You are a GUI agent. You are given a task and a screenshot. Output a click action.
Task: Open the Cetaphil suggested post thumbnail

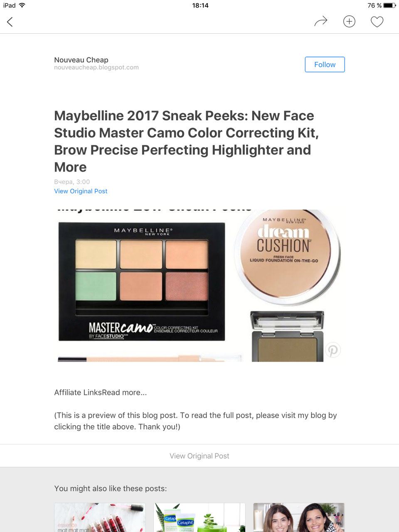(199, 517)
